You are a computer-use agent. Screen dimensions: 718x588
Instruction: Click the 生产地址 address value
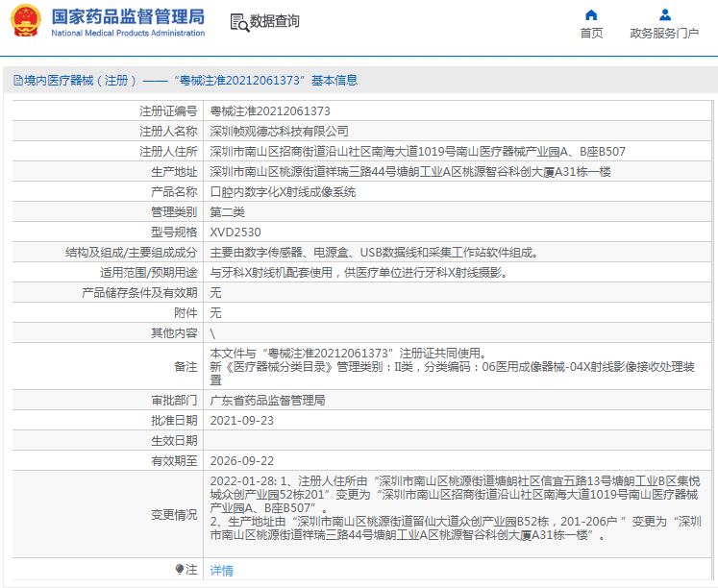[x=410, y=172]
